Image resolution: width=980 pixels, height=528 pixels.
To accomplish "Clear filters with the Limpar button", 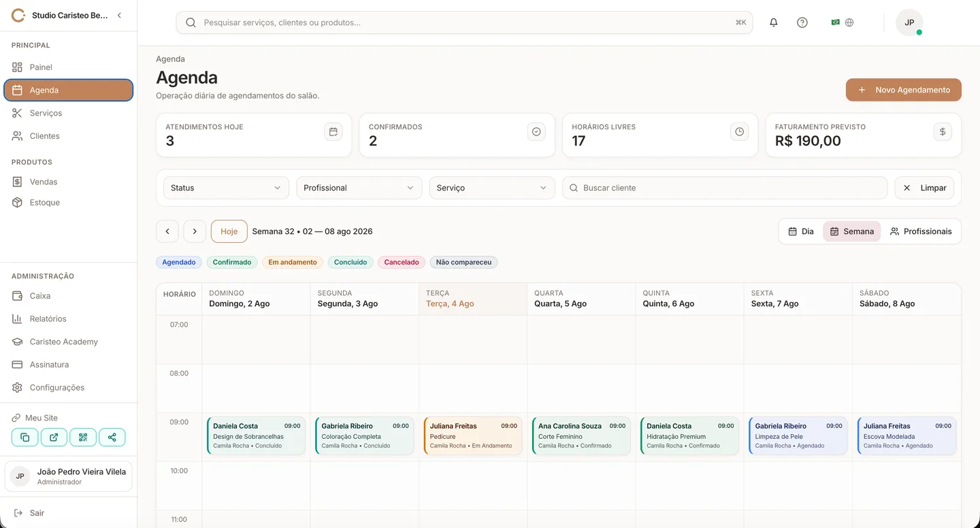I will [924, 188].
